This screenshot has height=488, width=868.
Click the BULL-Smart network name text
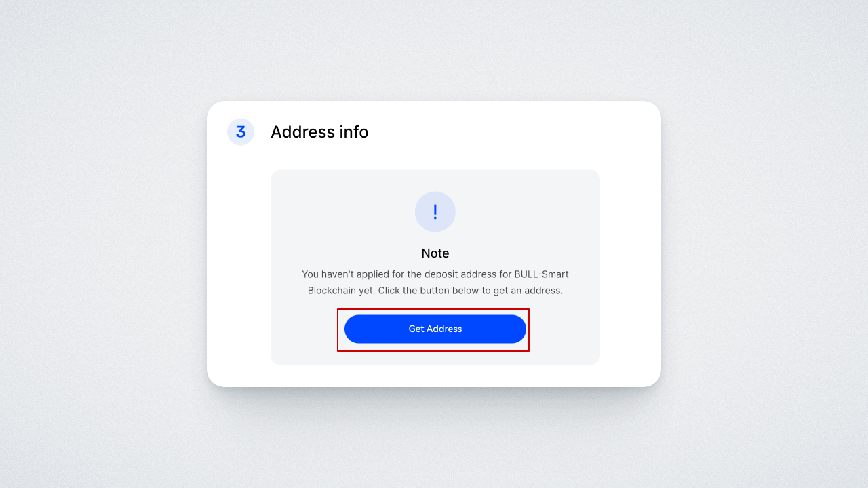point(541,274)
